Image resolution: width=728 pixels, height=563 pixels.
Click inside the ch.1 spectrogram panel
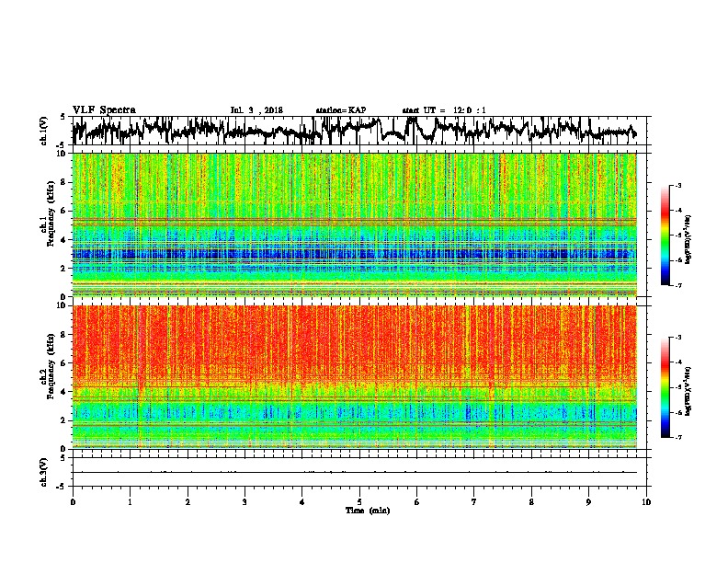(355, 224)
